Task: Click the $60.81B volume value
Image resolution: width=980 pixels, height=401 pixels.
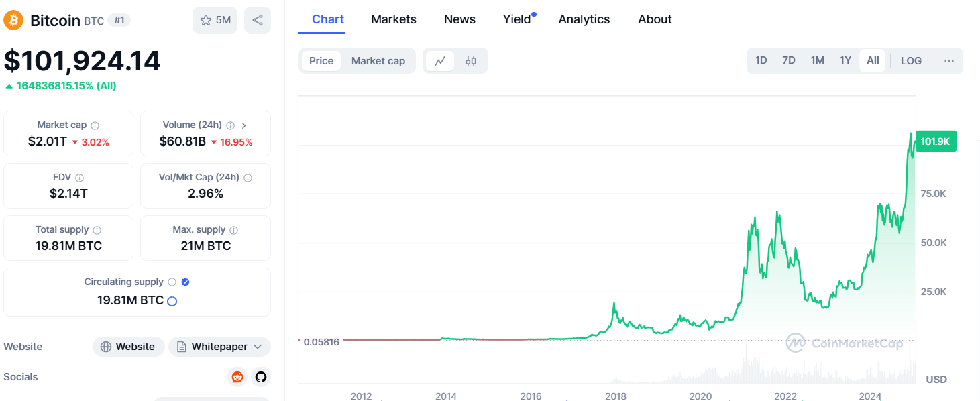Action: pos(182,141)
